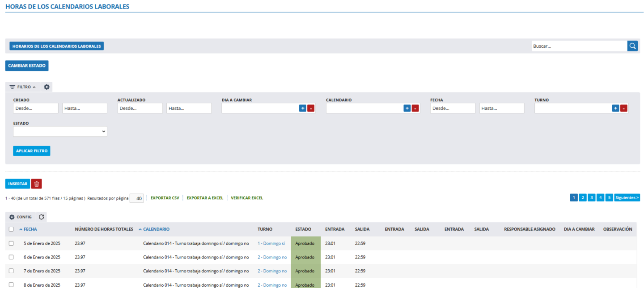Click the Aprobado status cell for 6 de Enero
Viewport: 644px width, 288px height.
click(305, 257)
